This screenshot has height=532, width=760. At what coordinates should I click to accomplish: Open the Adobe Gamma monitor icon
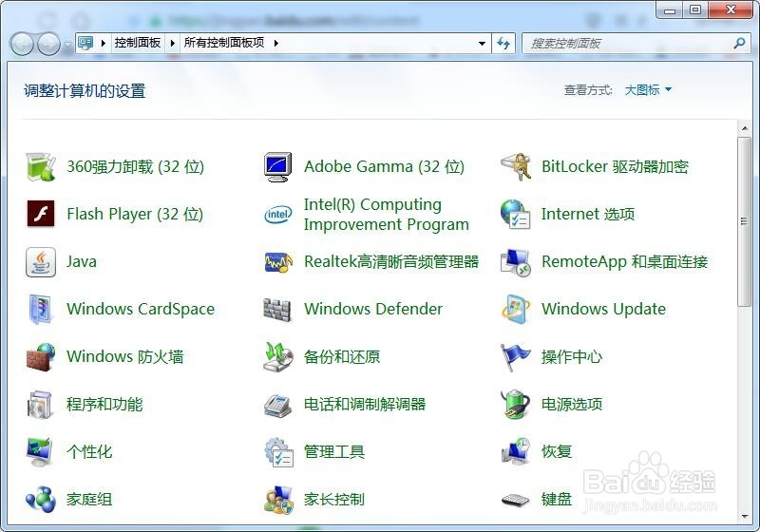tap(277, 166)
